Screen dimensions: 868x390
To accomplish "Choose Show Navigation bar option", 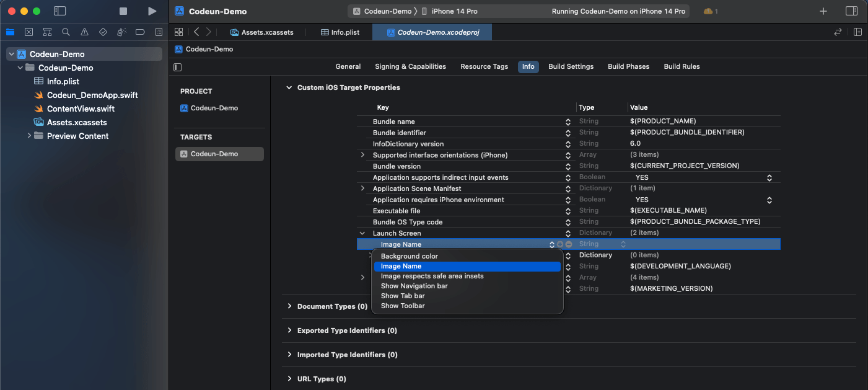I will point(467,286).
